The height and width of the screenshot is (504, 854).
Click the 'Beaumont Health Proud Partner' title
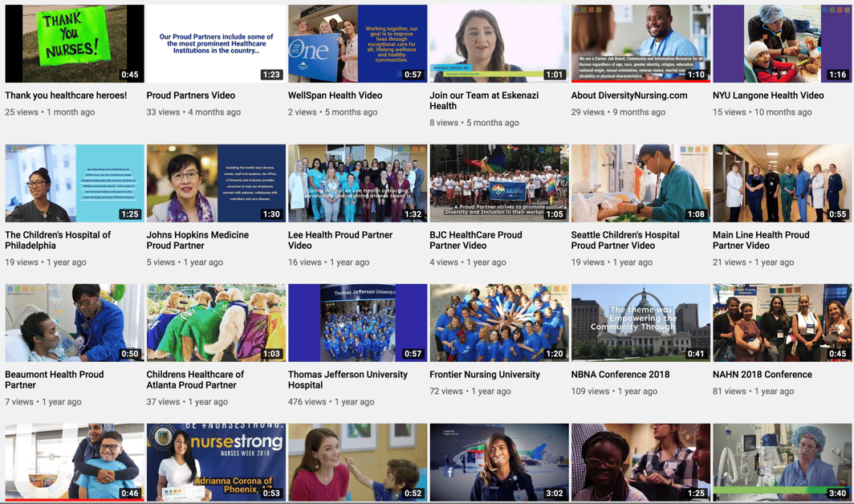point(55,380)
